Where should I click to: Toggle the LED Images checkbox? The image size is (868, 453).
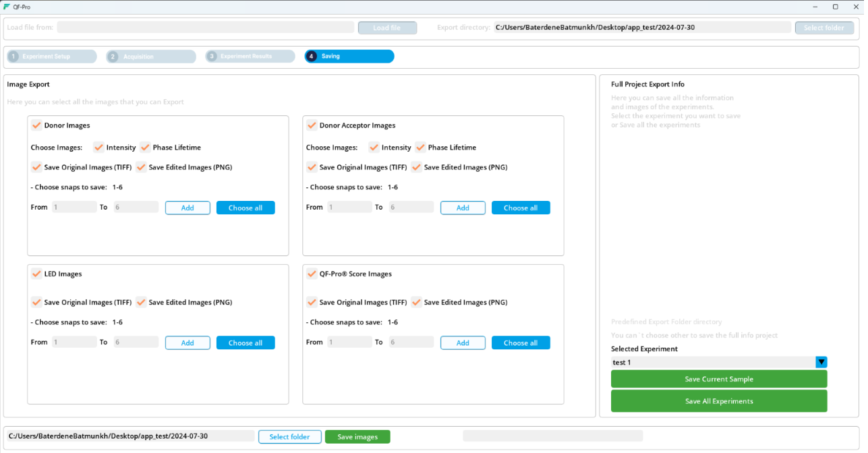pyautogui.click(x=36, y=274)
